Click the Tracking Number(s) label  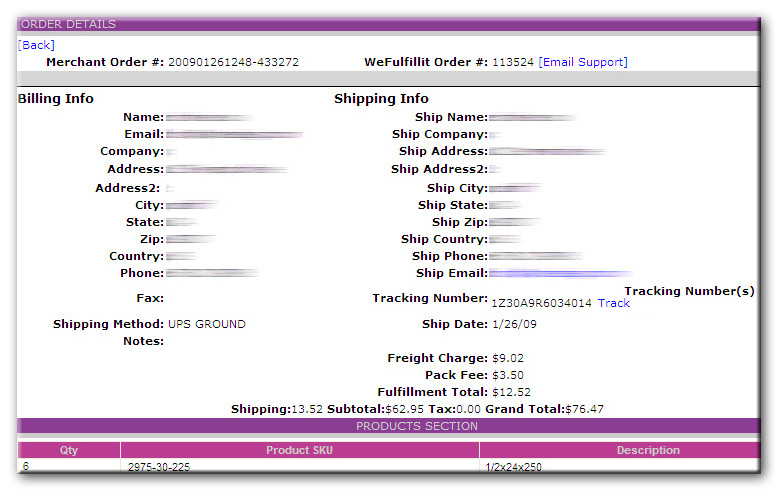click(x=689, y=291)
